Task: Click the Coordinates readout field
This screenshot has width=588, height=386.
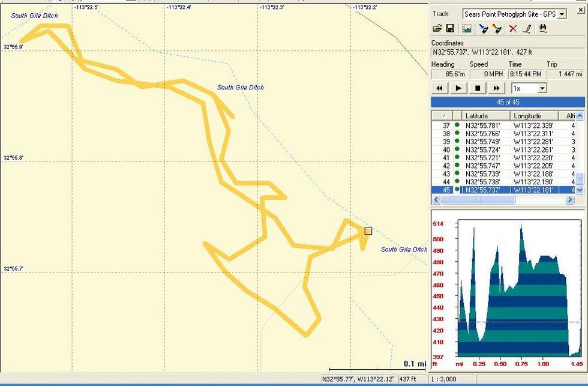Action: click(x=508, y=52)
